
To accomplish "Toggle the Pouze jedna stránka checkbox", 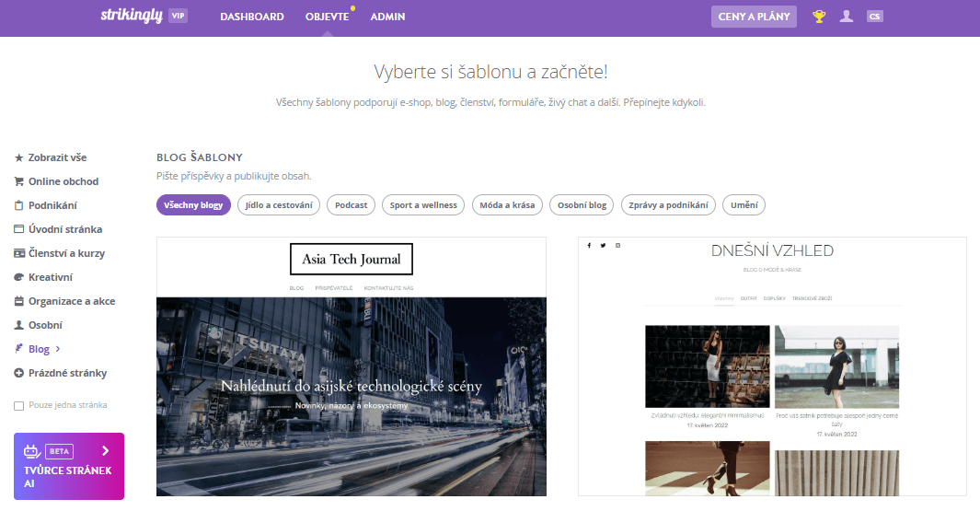I will click(x=18, y=406).
